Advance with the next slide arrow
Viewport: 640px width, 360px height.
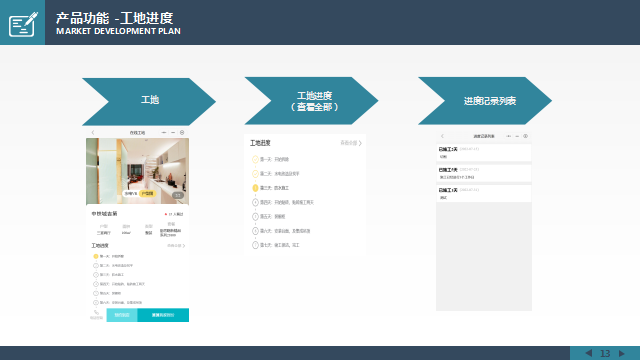click(622, 353)
